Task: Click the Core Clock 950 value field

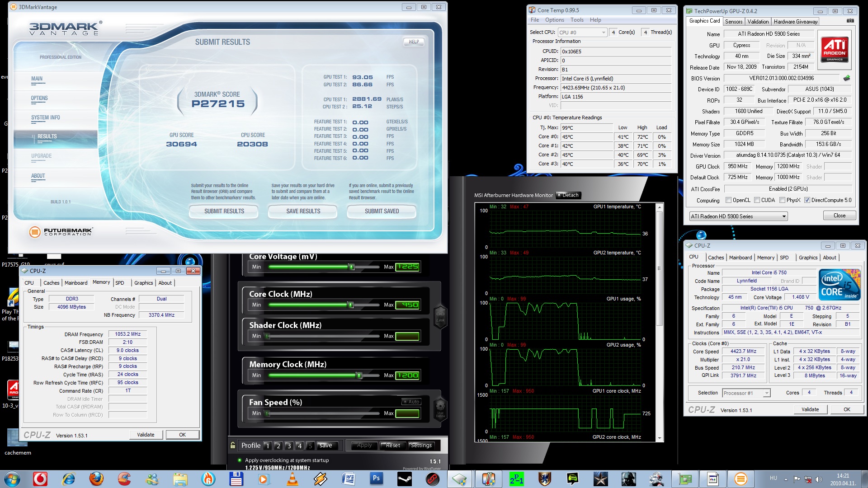Action: [x=407, y=305]
